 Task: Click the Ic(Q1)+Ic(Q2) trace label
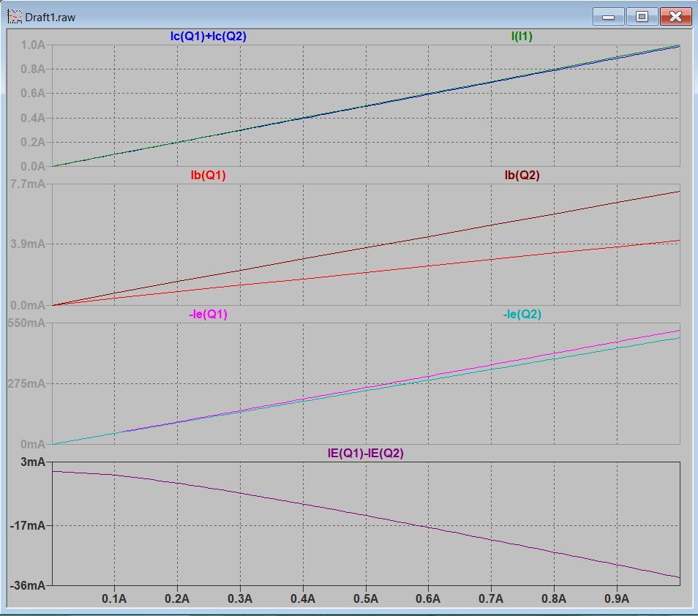coord(209,37)
